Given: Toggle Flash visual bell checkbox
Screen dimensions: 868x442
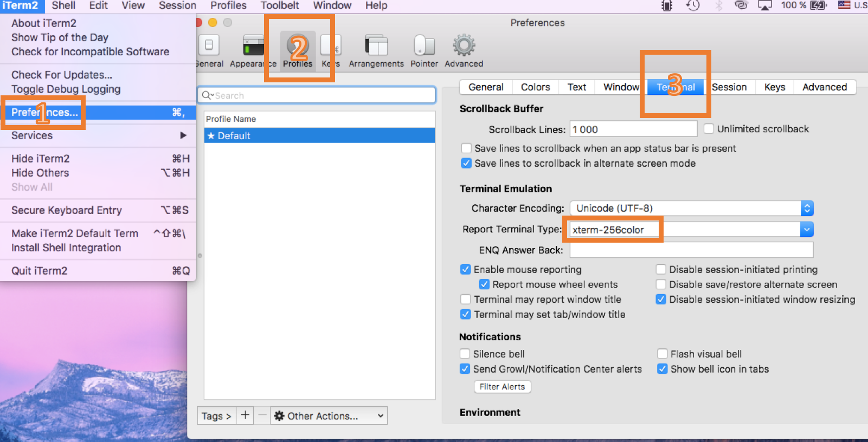Looking at the screenshot, I should (662, 354).
